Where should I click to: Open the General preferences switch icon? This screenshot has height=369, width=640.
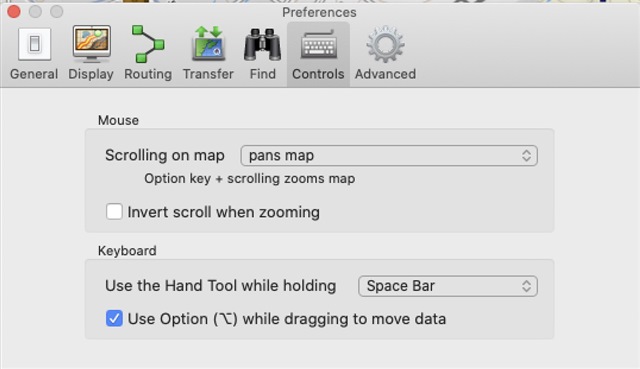pyautogui.click(x=34, y=44)
